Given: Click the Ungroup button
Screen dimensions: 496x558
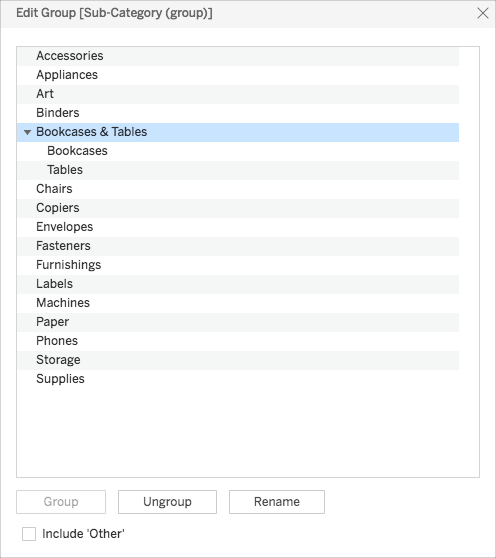Looking at the screenshot, I should [x=167, y=502].
